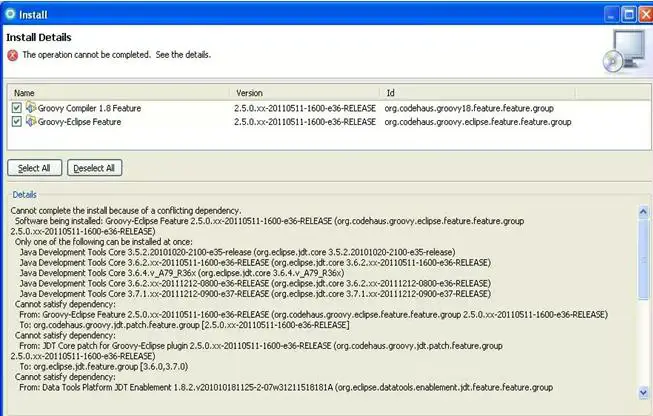Select the Groovy-Eclipse Feature row name

pos(80,122)
